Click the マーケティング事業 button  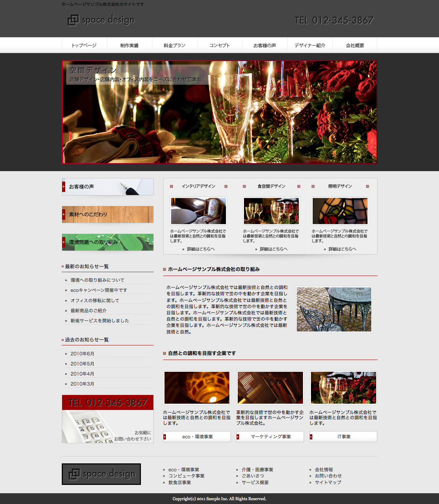click(x=270, y=437)
